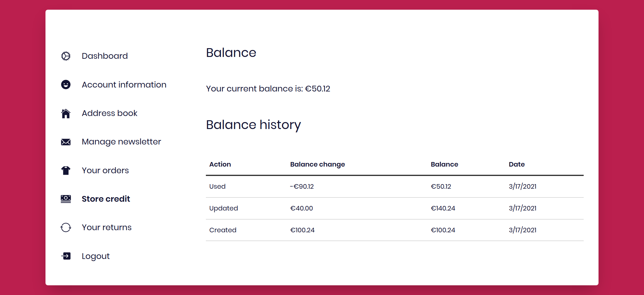Select the Used history row
This screenshot has height=295, width=644.
coord(395,187)
